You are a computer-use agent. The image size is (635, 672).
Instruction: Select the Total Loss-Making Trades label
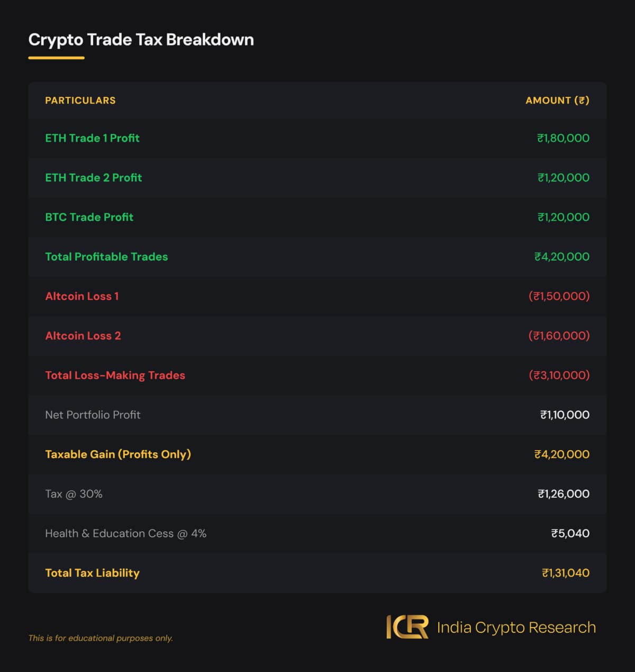click(x=115, y=375)
